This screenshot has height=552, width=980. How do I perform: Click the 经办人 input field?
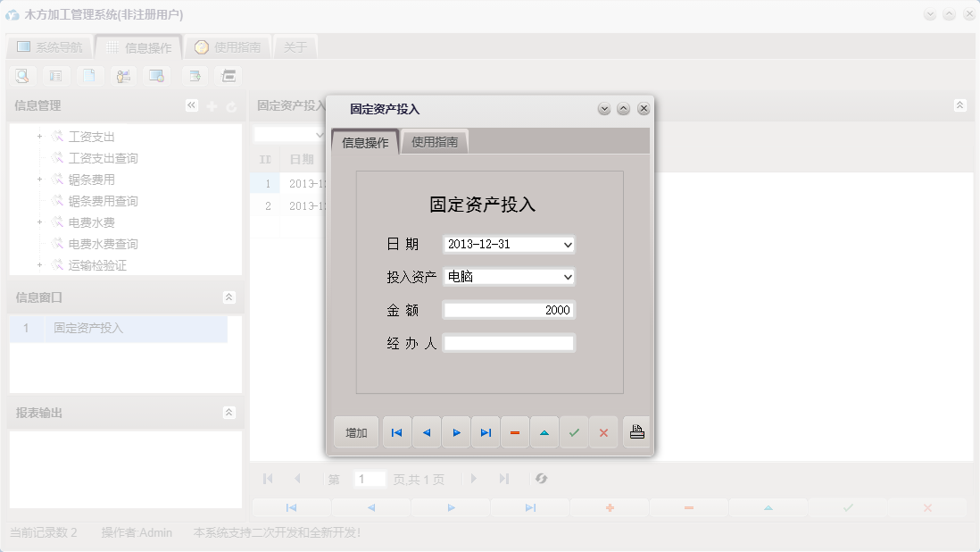pos(508,342)
